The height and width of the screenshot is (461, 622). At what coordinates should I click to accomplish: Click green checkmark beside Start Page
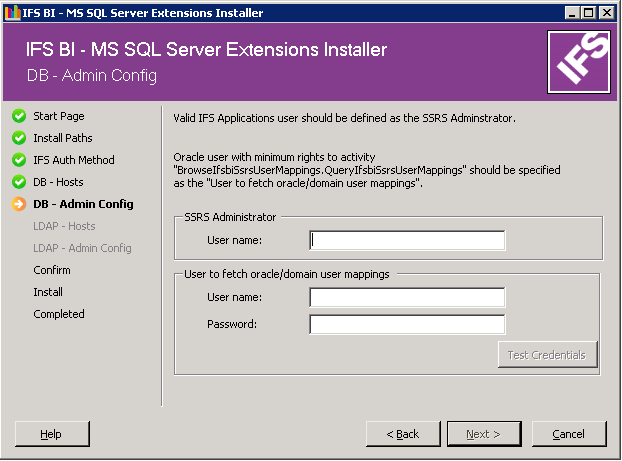[x=18, y=116]
